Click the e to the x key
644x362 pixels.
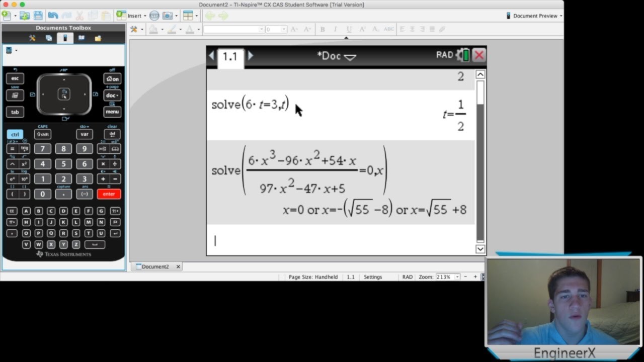coord(12,178)
